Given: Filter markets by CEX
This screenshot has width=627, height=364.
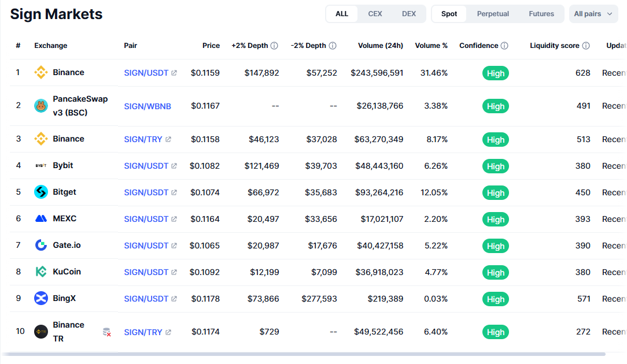Looking at the screenshot, I should pos(375,14).
